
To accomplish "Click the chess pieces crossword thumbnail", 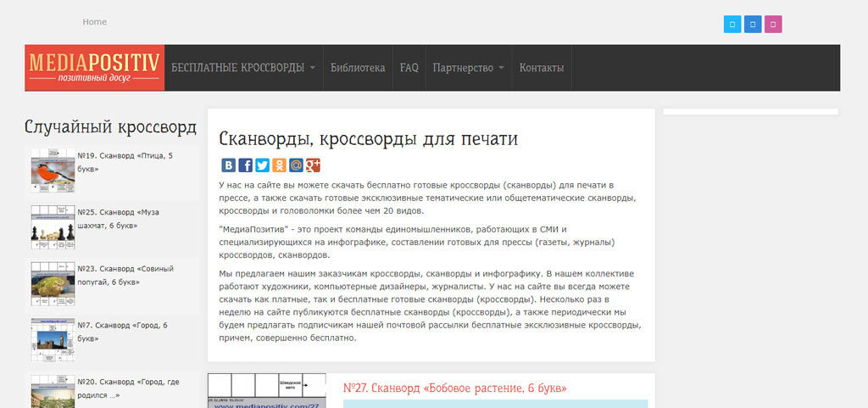I will (53, 227).
